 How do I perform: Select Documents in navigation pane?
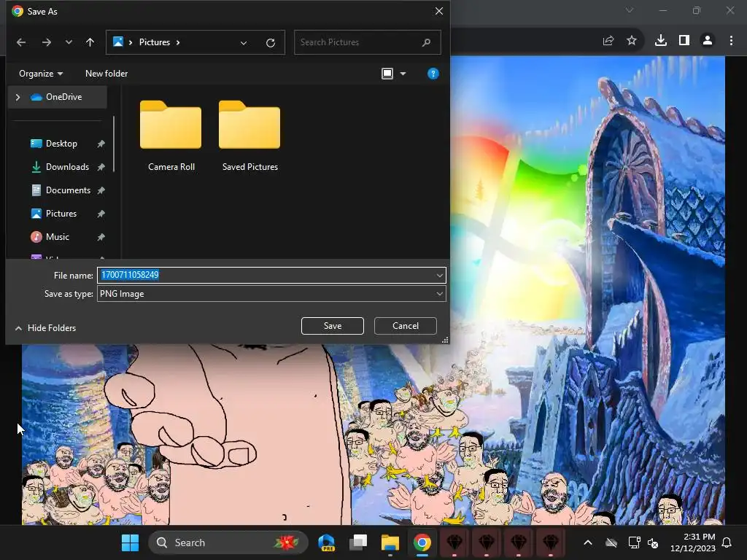[68, 190]
